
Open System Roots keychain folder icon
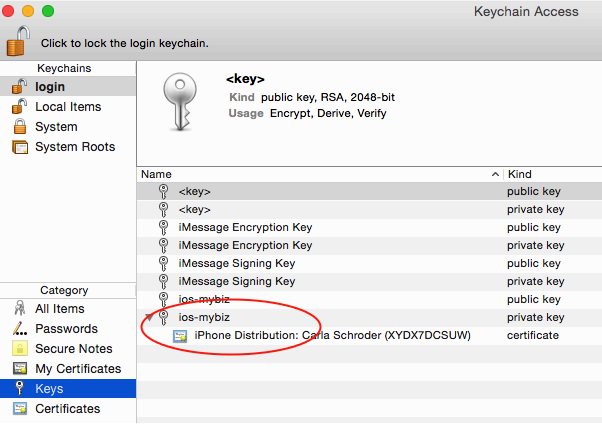click(19, 147)
